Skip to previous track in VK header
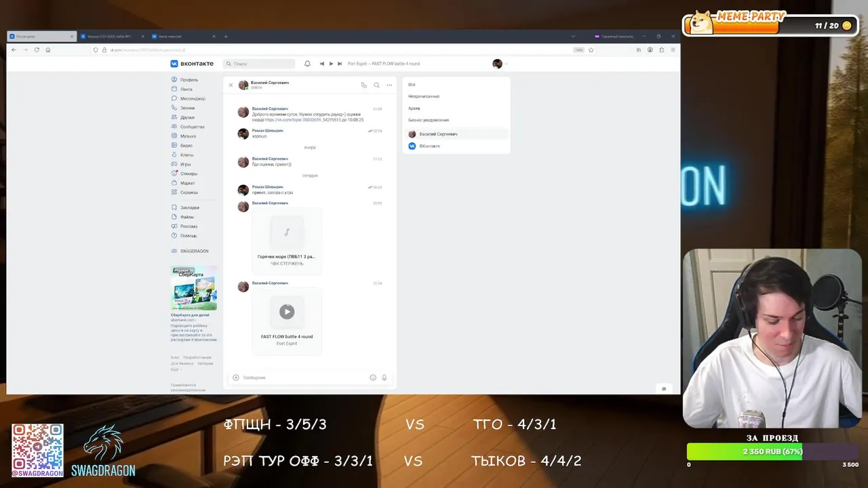Screen dimensions: 868x488 point(322,64)
